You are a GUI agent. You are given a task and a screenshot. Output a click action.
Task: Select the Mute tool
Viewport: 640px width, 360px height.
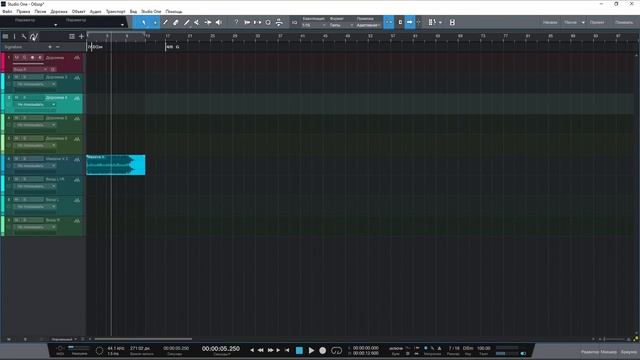click(197, 22)
